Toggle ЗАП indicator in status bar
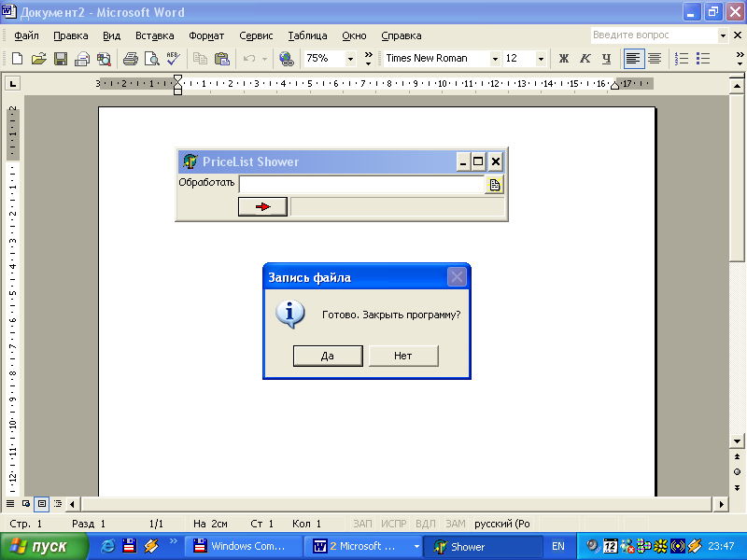Image resolution: width=747 pixels, height=560 pixels. [362, 524]
